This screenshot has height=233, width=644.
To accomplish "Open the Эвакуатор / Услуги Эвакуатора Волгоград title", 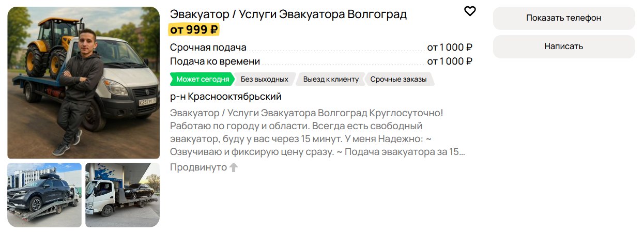I will (288, 14).
